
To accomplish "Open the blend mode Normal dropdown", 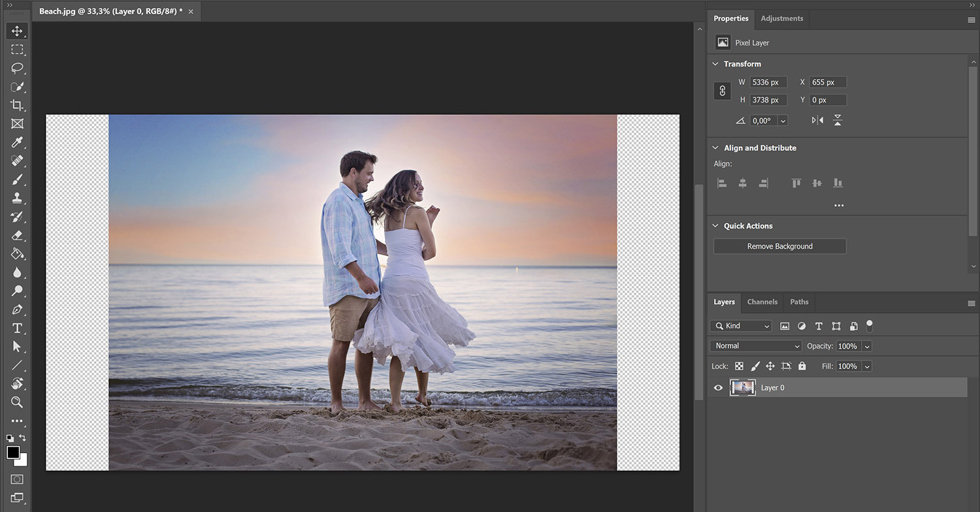I will (755, 346).
